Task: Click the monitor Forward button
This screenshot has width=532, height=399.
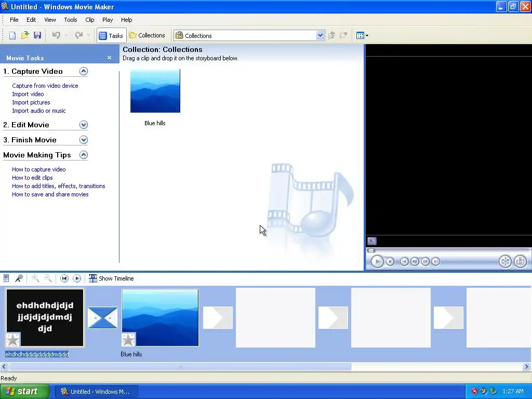Action: click(436, 262)
